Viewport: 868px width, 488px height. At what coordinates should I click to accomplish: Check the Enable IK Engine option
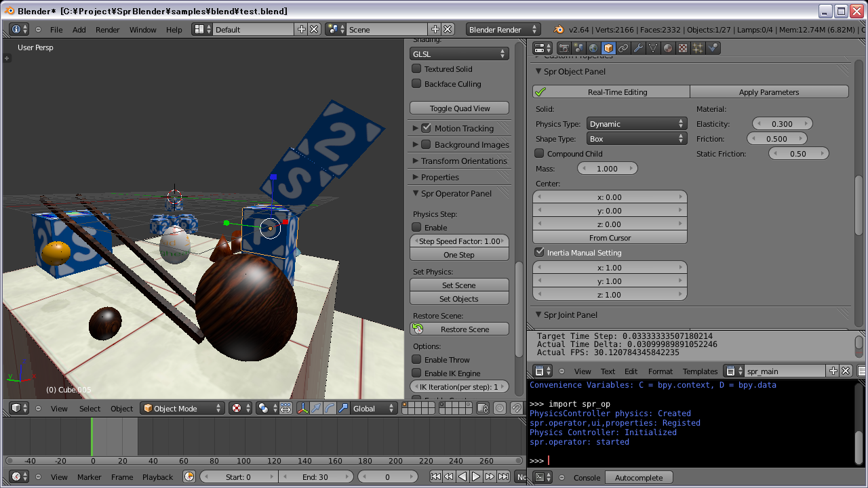click(416, 373)
